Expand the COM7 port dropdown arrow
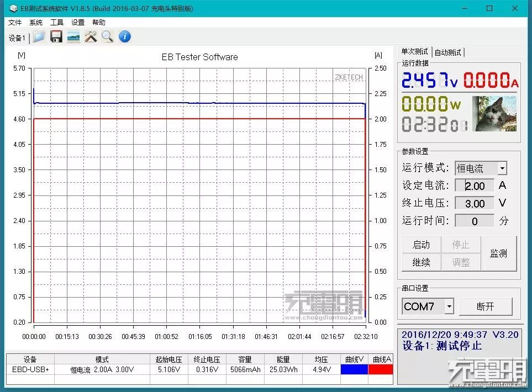The width and height of the screenshot is (532, 392). (449, 306)
